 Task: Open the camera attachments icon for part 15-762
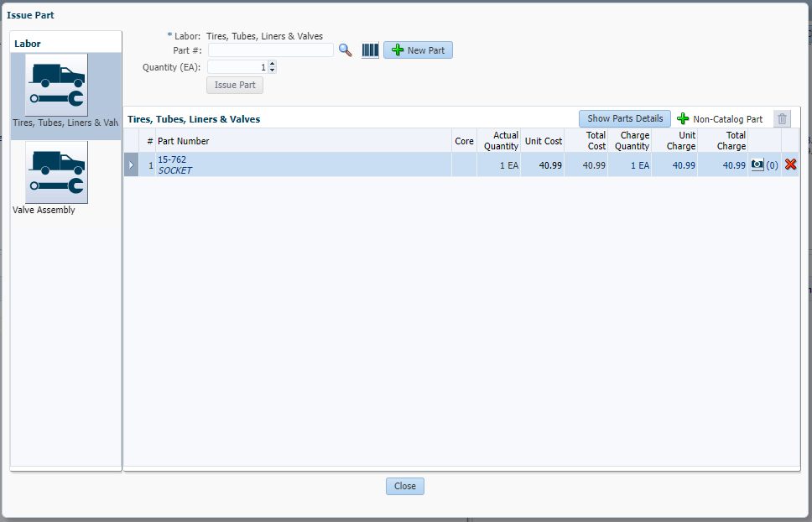(x=757, y=165)
